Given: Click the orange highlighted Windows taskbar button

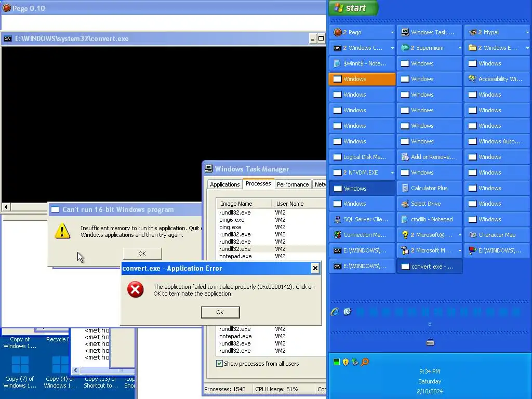Looking at the screenshot, I should pos(362,79).
